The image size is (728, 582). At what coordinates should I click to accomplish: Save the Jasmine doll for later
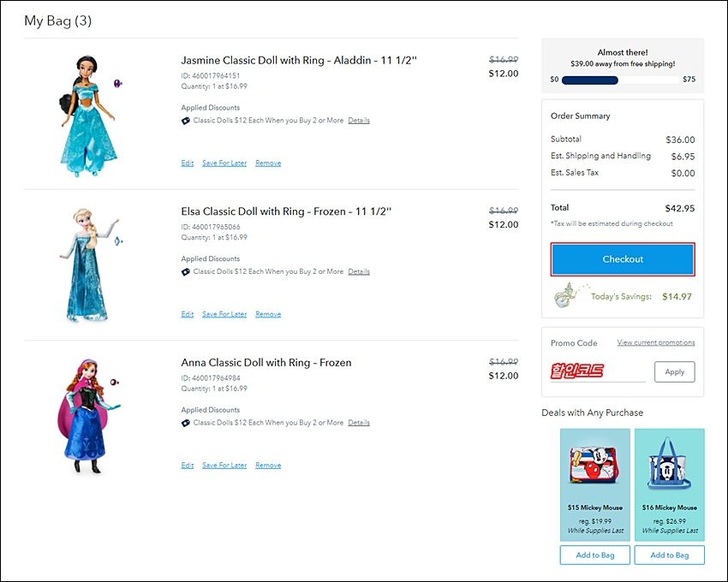[224, 163]
